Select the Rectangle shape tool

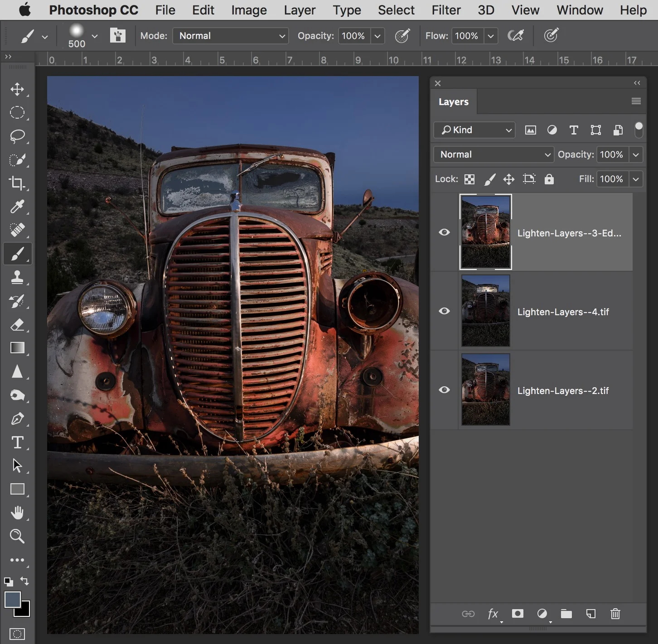click(17, 489)
